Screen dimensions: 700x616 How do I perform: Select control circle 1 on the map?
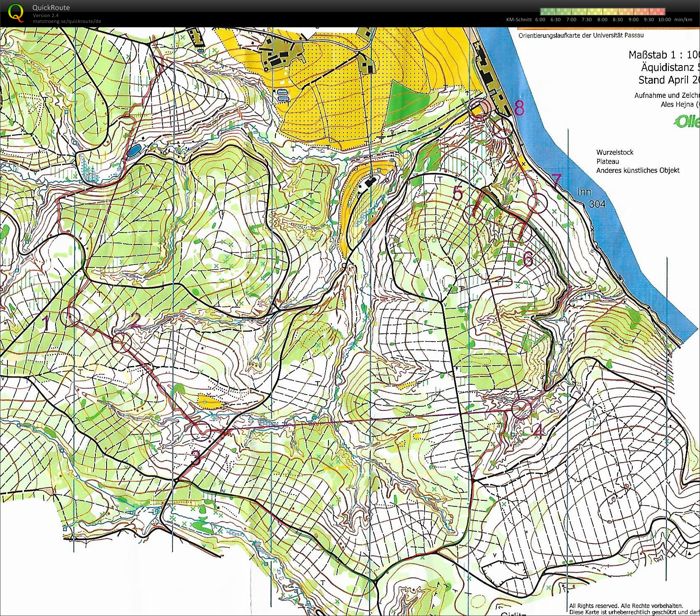click(70, 316)
